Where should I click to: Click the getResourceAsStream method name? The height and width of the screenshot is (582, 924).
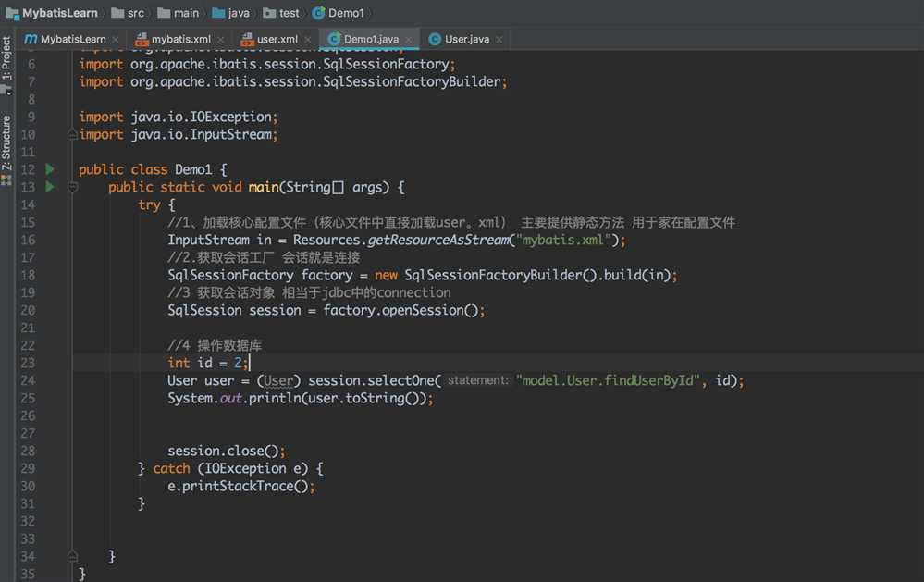438,240
